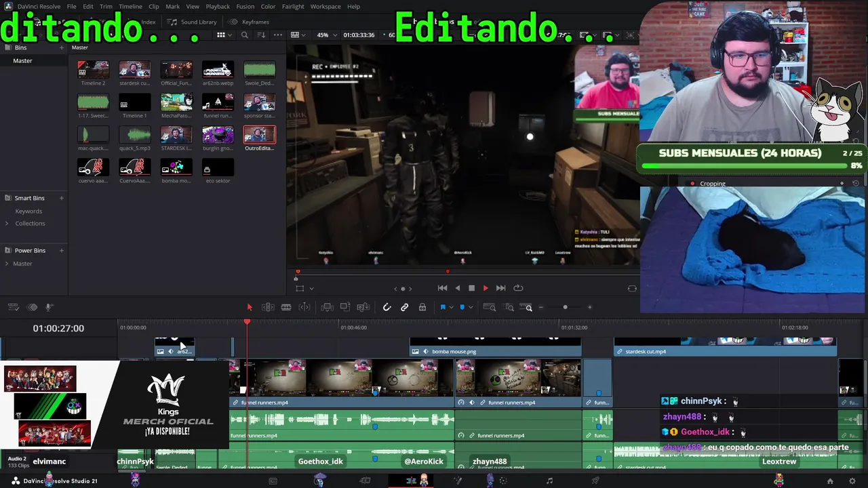Select the Keywords smart bin
This screenshot has width=868, height=488.
pyautogui.click(x=28, y=211)
